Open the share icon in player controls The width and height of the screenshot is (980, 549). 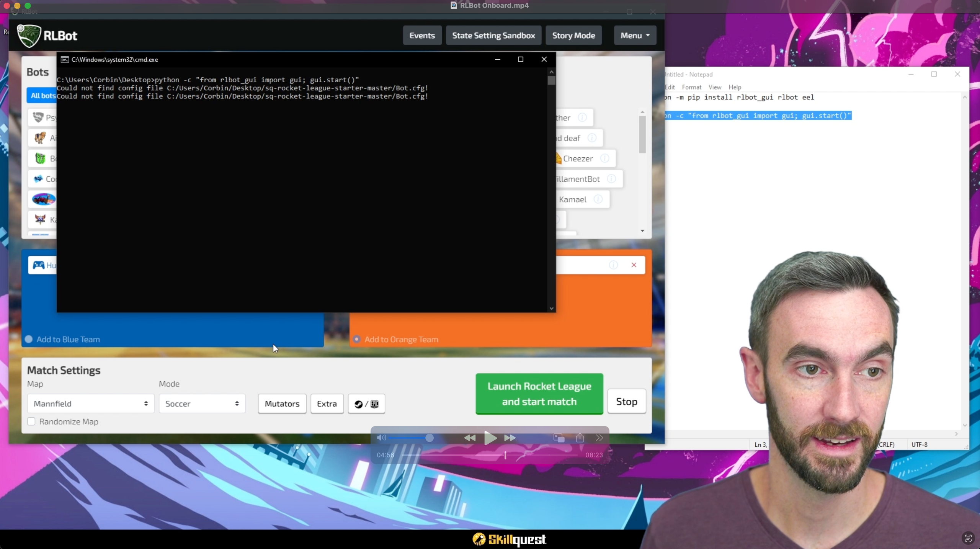[580, 438]
